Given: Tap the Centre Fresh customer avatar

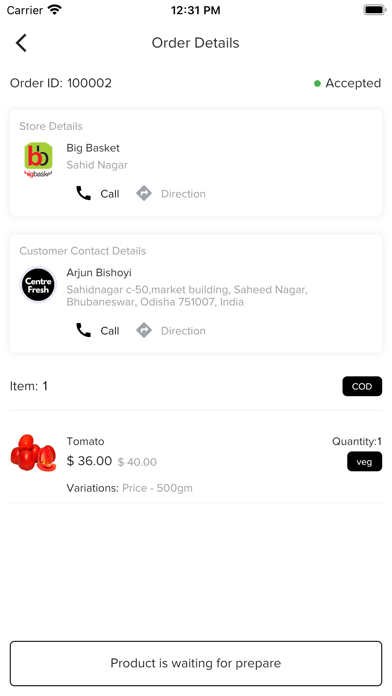Looking at the screenshot, I should click(x=38, y=285).
